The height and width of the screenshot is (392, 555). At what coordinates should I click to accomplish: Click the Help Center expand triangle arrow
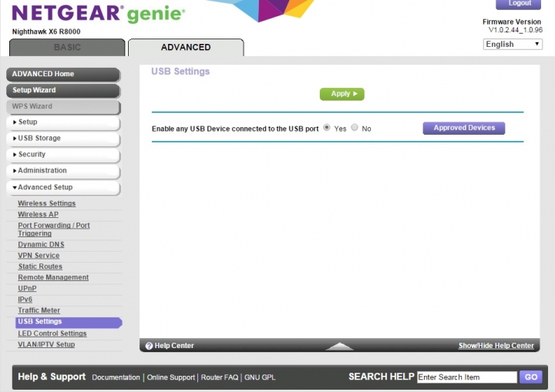click(x=339, y=347)
